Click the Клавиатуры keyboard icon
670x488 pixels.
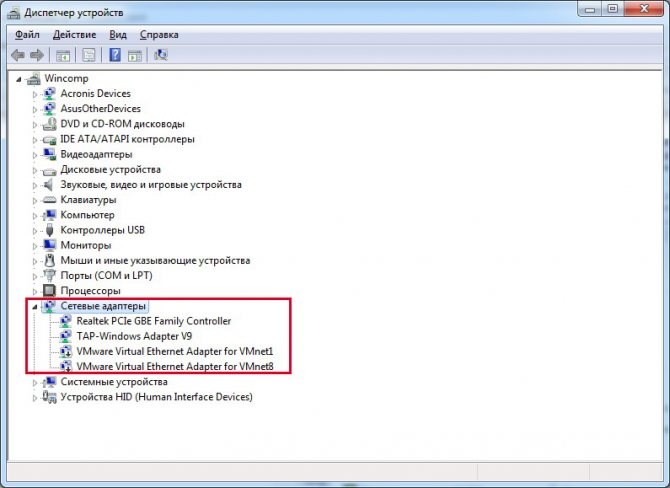click(x=50, y=200)
